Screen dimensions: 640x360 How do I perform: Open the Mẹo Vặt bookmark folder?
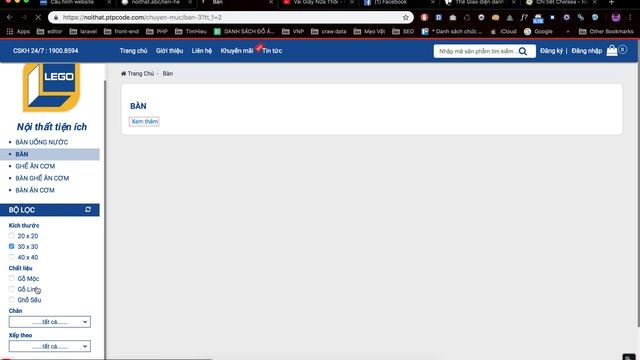tap(369, 31)
